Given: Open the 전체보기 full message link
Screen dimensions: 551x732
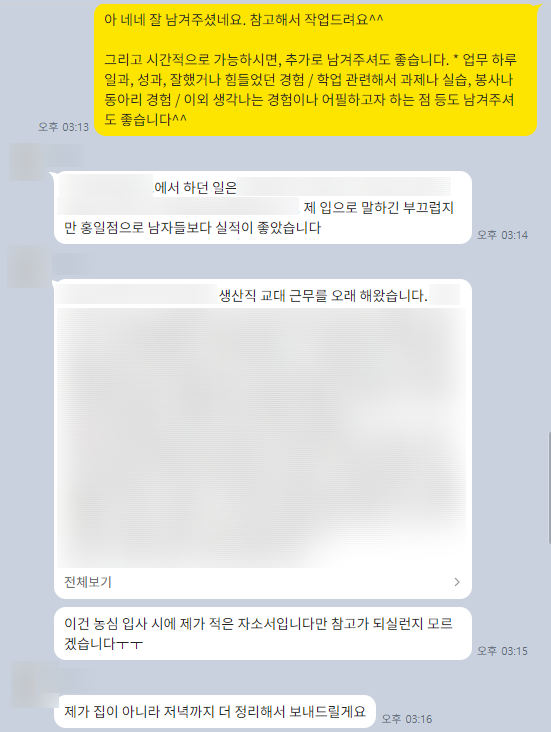Looking at the screenshot, I should pos(88,582).
